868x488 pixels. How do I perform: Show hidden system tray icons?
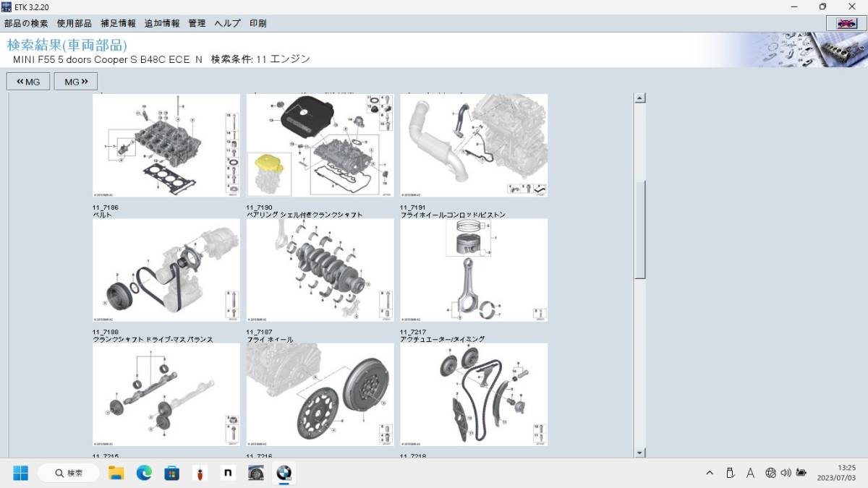tap(711, 473)
